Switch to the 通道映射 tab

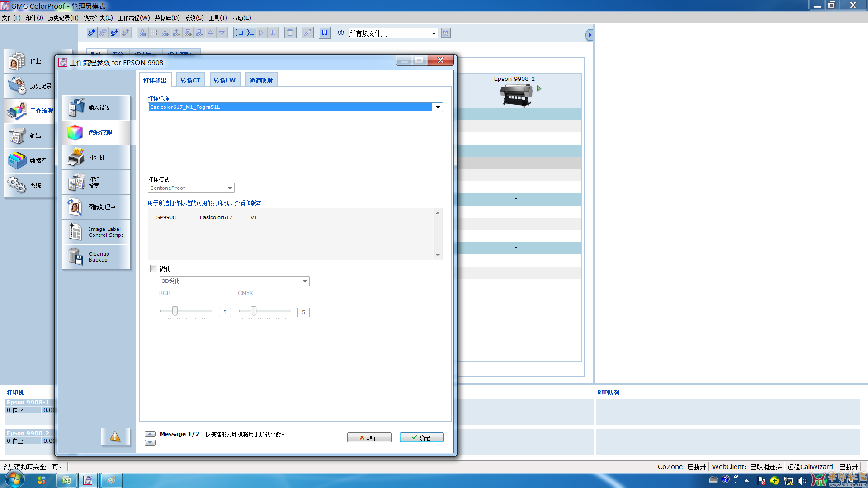[x=261, y=80]
